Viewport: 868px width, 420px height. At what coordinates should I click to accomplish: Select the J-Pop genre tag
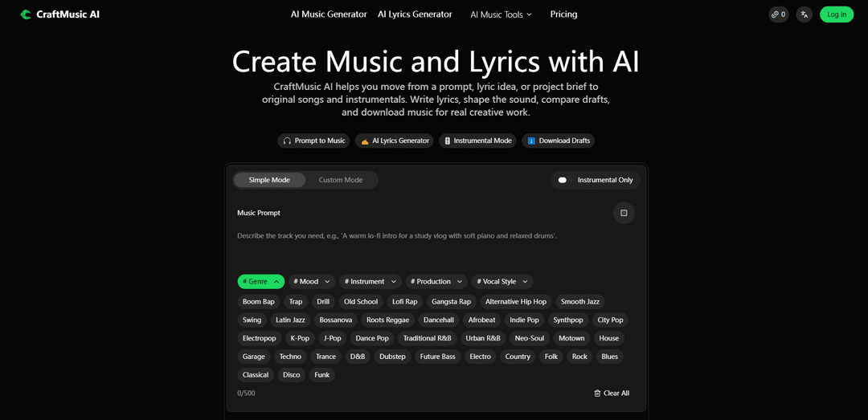coord(332,338)
